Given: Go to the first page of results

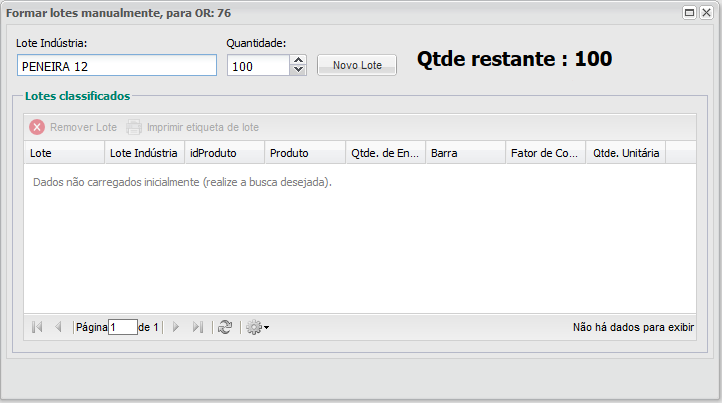Looking at the screenshot, I should pyautogui.click(x=37, y=328).
